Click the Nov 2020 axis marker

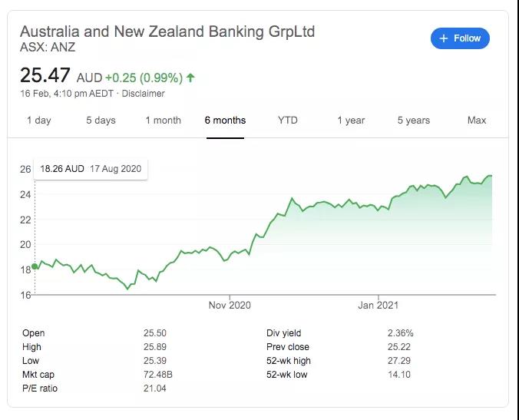(230, 305)
